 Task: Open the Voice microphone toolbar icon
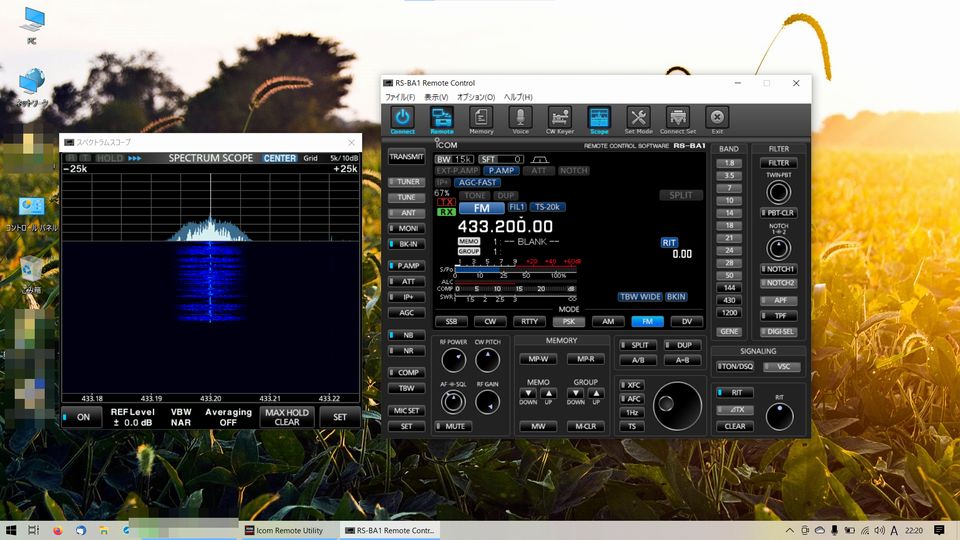click(520, 119)
